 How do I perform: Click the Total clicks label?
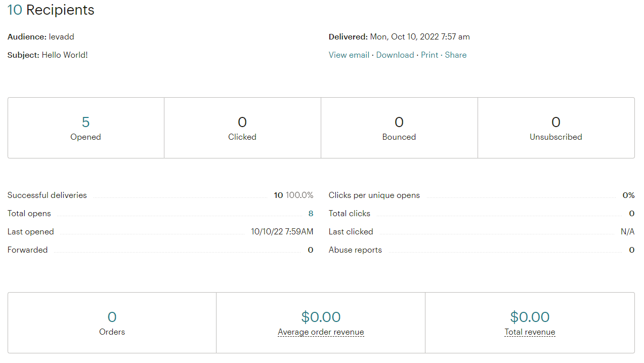point(350,214)
